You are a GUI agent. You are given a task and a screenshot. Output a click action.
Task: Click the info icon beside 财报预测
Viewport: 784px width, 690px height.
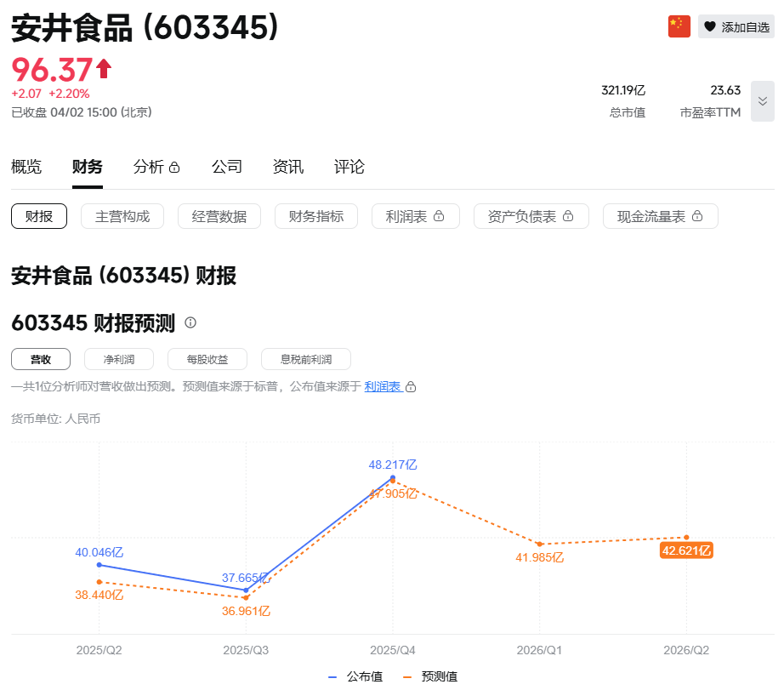[190, 322]
